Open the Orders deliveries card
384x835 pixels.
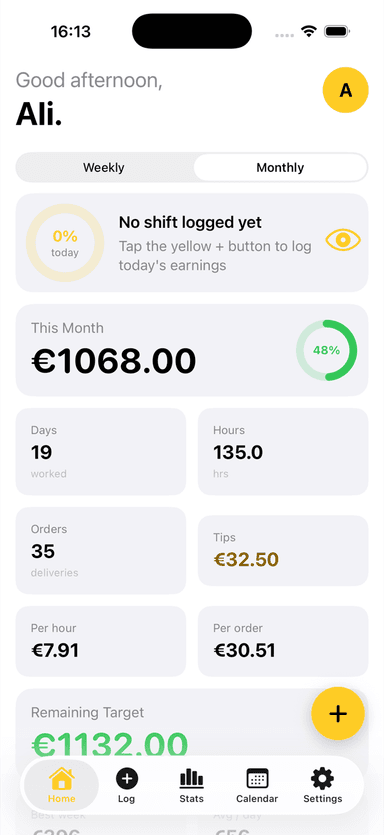(x=101, y=551)
